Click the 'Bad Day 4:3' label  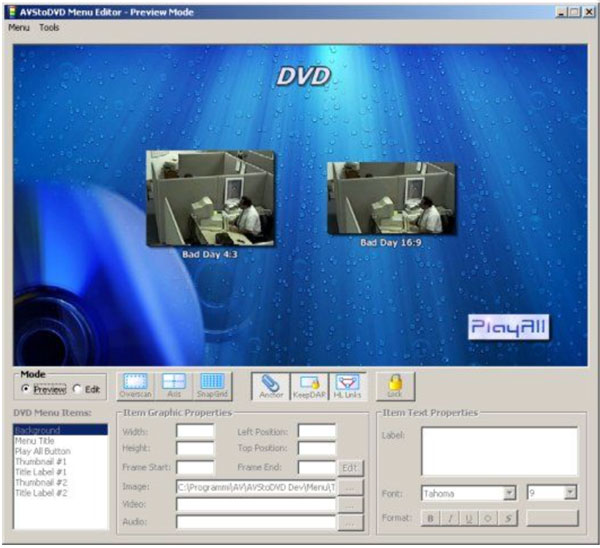(210, 254)
